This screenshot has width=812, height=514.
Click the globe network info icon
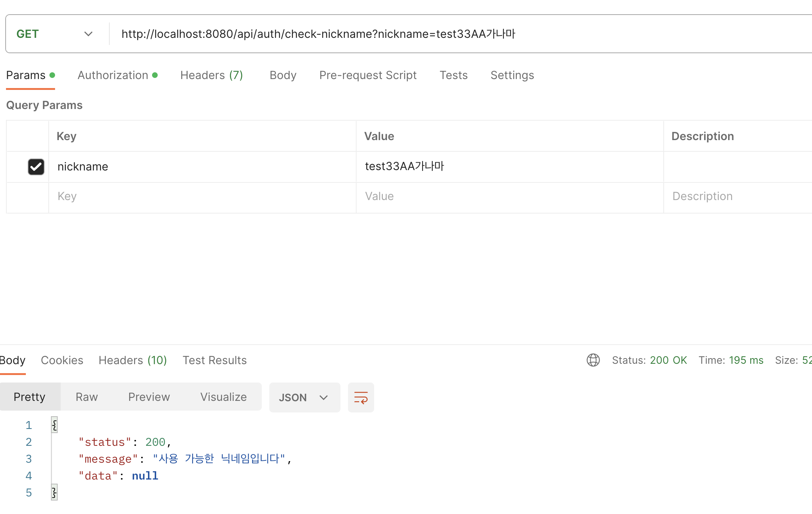tap(593, 360)
